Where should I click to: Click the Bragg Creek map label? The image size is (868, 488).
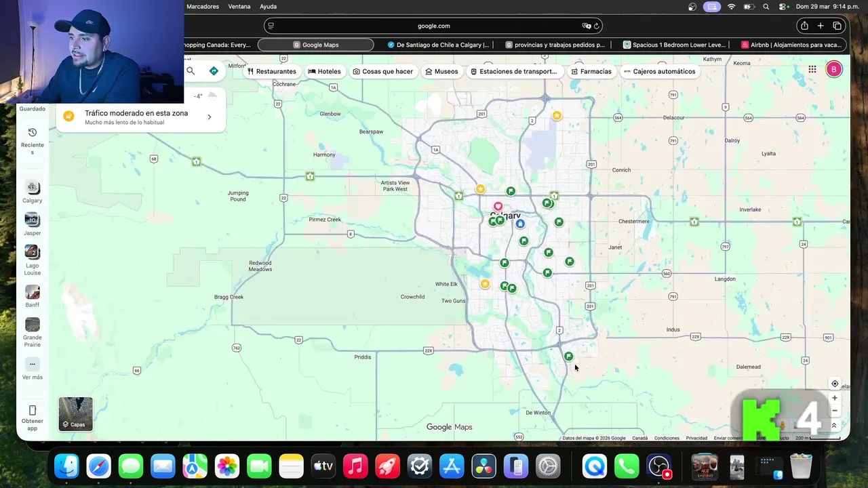coord(229,297)
